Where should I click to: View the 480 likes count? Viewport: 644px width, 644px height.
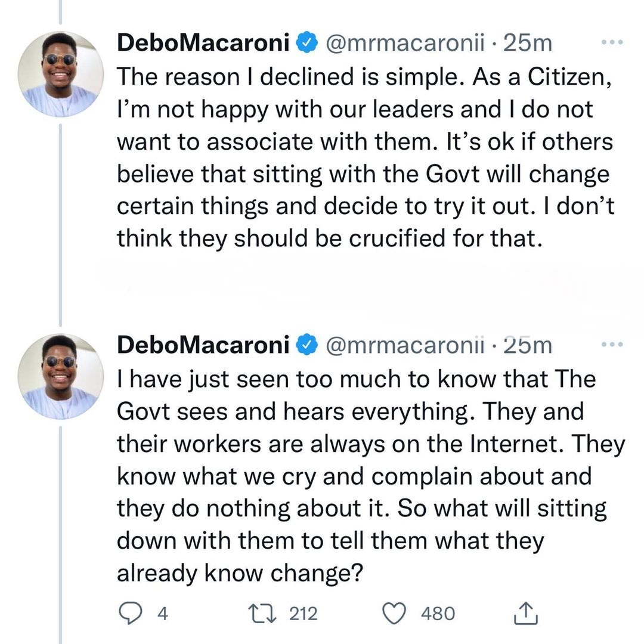[x=438, y=613]
